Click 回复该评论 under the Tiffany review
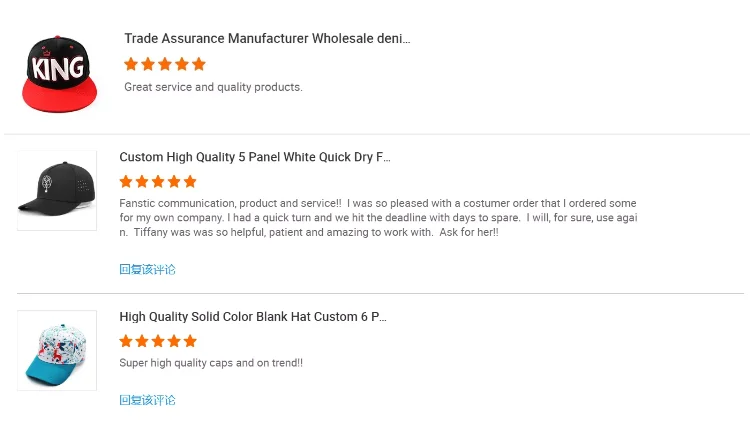Viewport: 750px width, 423px height. pos(147,269)
